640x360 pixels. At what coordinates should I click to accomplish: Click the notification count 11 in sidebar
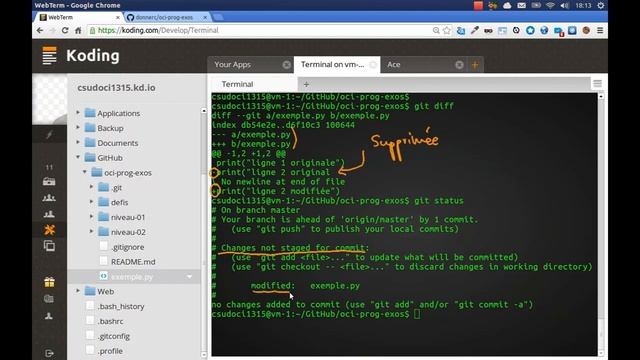49,167
